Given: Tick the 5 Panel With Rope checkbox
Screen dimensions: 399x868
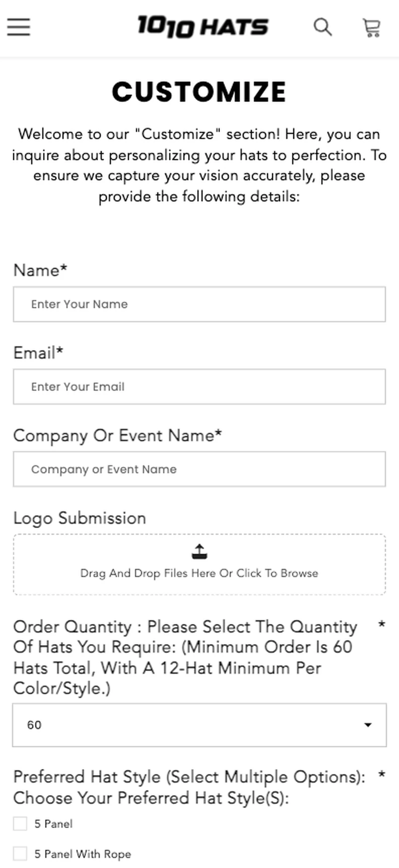Looking at the screenshot, I should tap(20, 854).
